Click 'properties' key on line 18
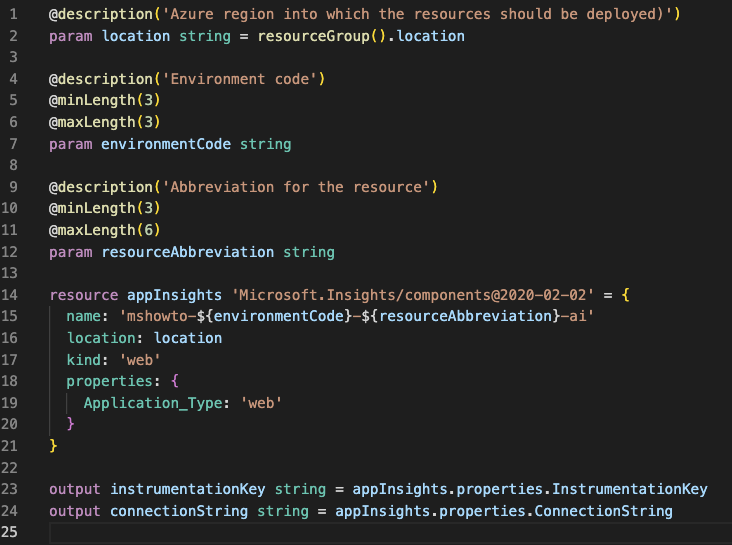 click(110, 381)
